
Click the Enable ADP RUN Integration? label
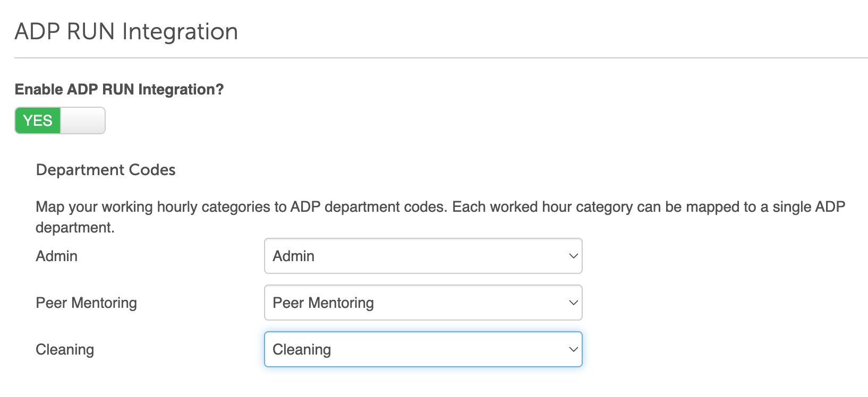tap(120, 89)
